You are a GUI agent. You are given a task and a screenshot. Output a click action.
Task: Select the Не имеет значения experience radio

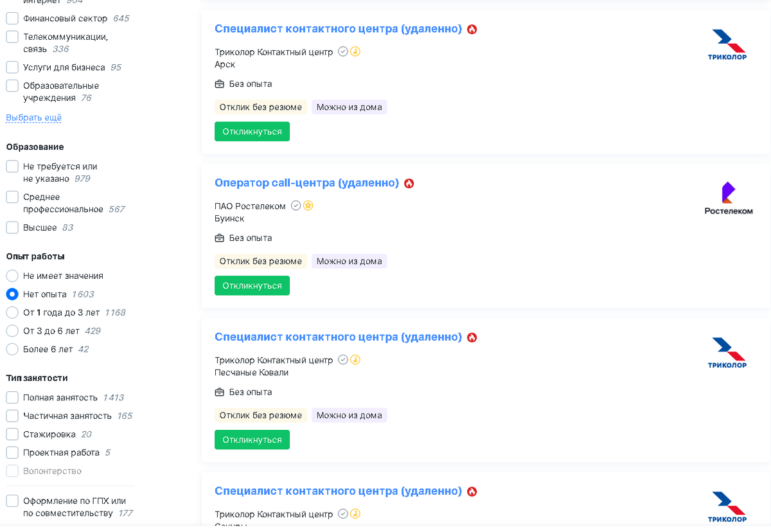click(x=12, y=276)
